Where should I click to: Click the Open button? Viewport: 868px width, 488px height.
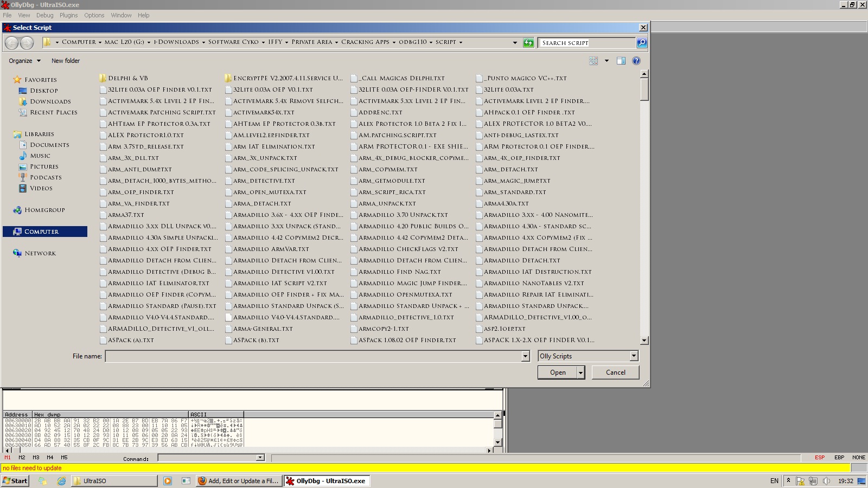pos(558,373)
